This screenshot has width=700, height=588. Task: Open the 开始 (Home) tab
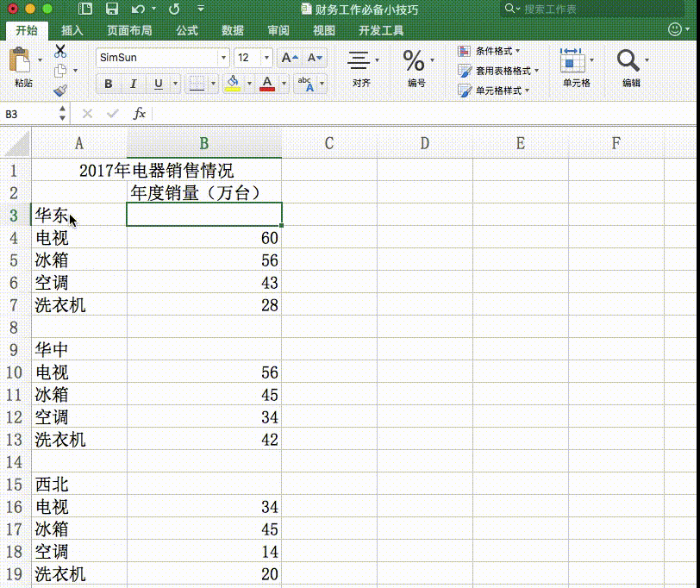[x=27, y=30]
